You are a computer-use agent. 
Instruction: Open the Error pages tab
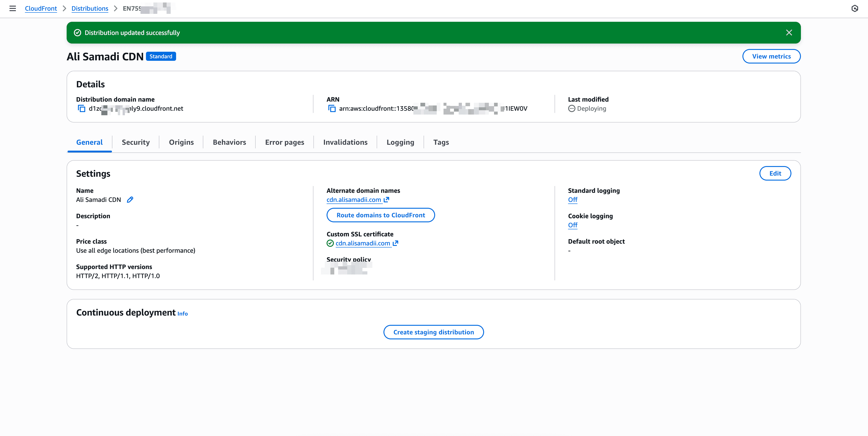284,142
